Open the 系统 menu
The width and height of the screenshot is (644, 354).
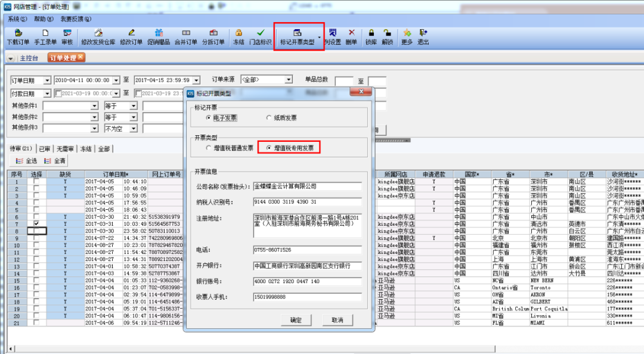coord(16,19)
